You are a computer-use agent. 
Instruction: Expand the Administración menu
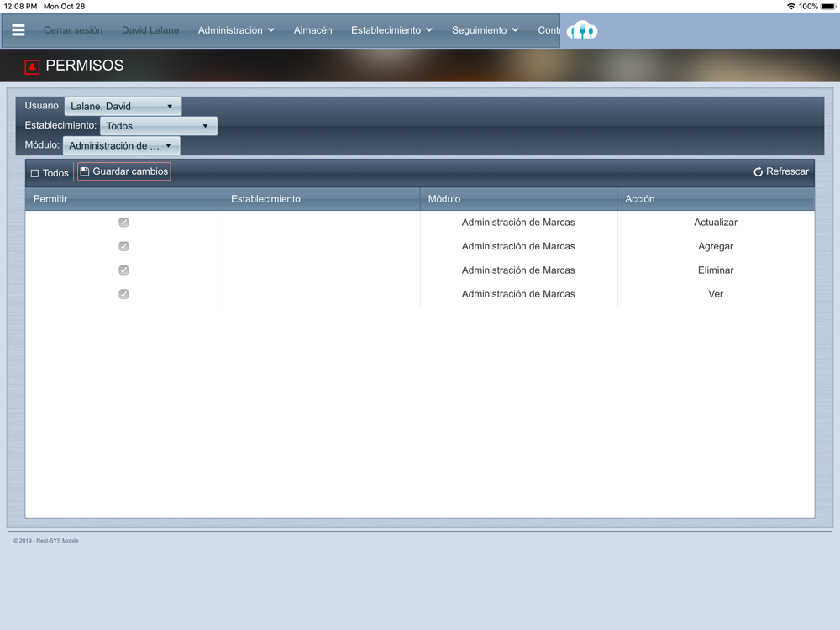236,30
